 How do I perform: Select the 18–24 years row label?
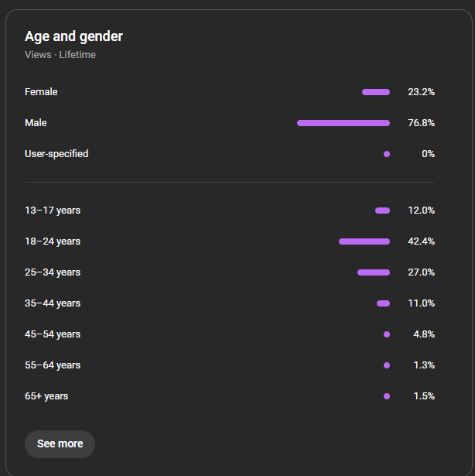[53, 241]
